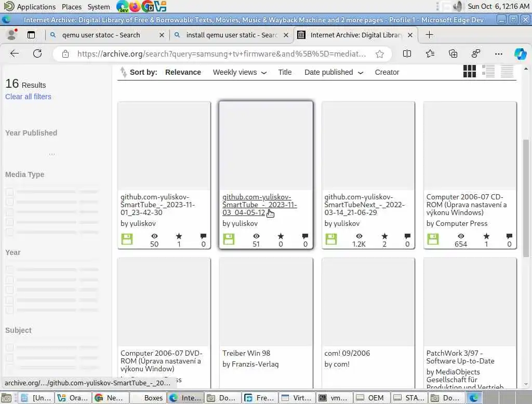Clear all search filters

coord(28,97)
